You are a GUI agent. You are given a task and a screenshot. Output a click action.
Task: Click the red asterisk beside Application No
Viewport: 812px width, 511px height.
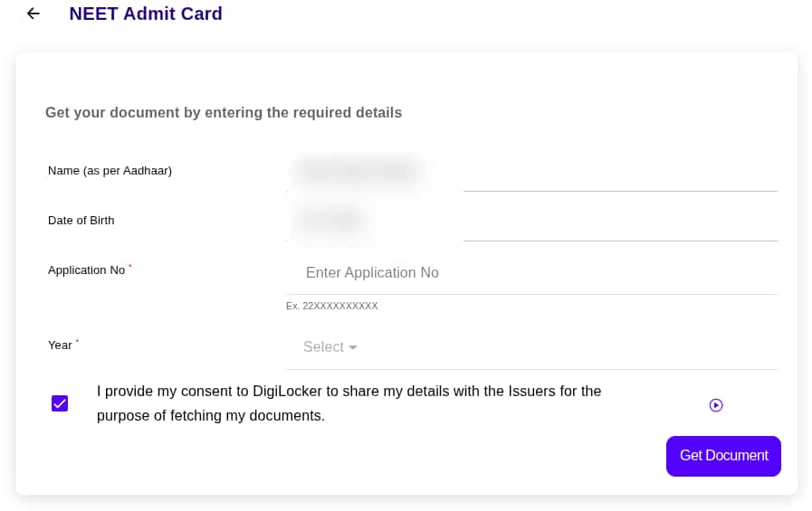point(130,266)
